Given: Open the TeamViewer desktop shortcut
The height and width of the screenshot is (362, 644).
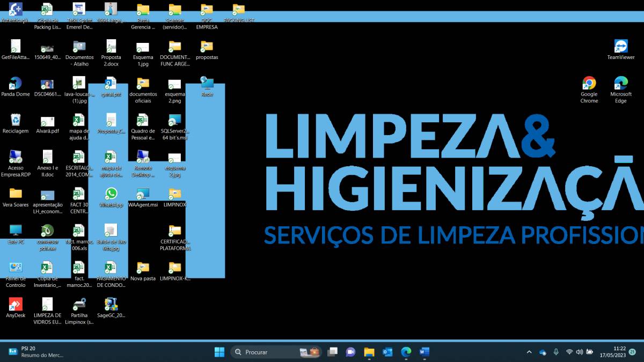Looking at the screenshot, I should pyautogui.click(x=621, y=49).
